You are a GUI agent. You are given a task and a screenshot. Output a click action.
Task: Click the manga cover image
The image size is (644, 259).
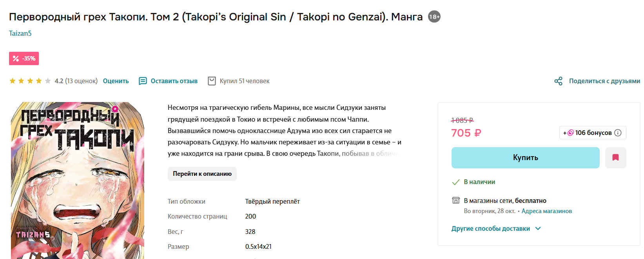pos(78,181)
